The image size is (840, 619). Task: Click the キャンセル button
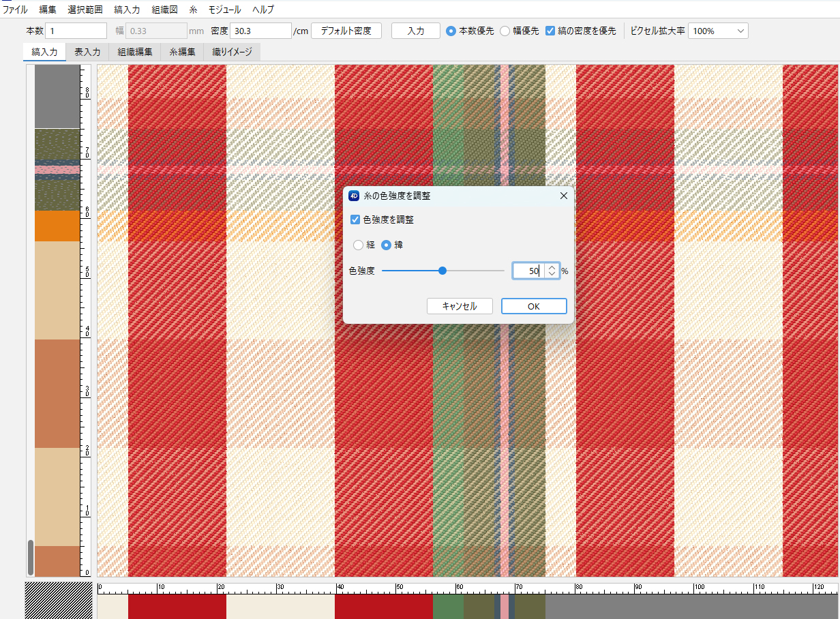[x=460, y=306]
